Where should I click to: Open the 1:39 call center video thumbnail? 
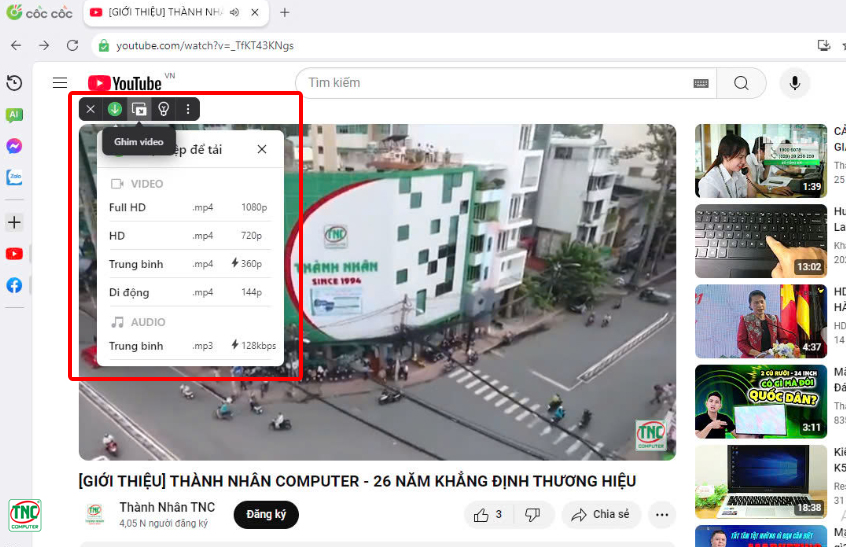761,161
